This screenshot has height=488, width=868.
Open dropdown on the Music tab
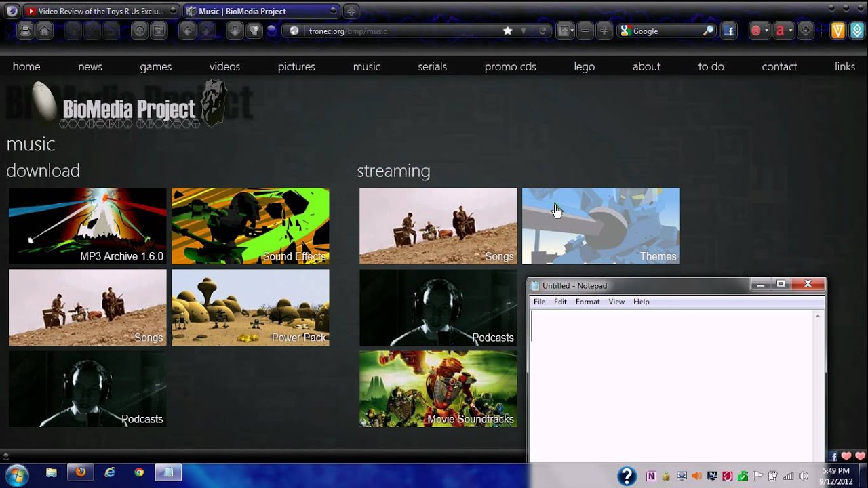[333, 11]
